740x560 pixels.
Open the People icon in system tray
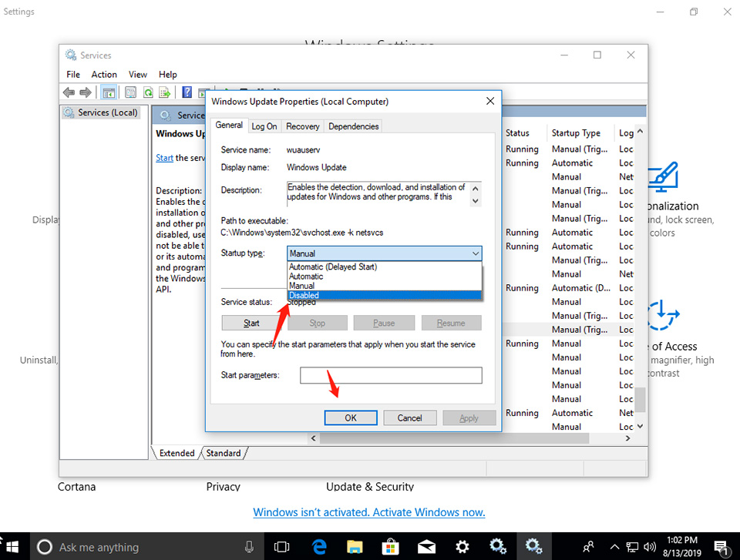[x=588, y=547]
